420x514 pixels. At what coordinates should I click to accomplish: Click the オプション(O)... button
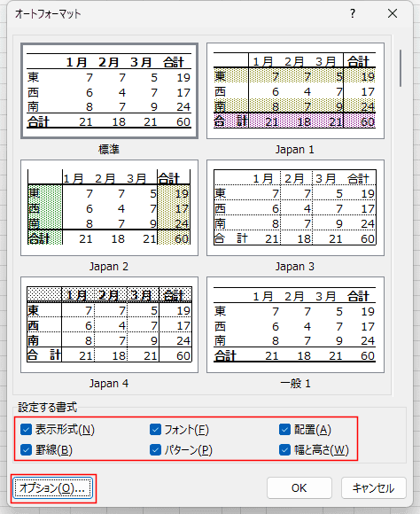click(x=53, y=488)
